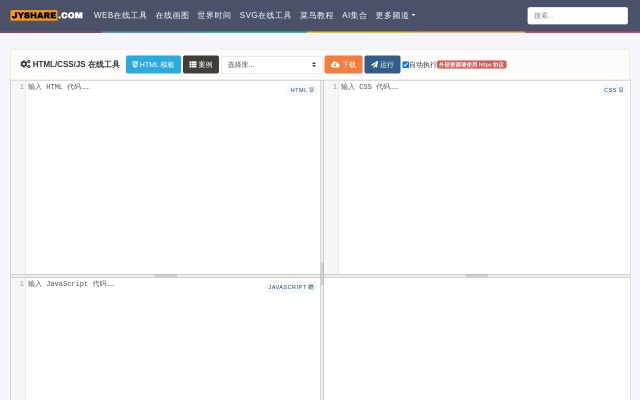
Task: Click the JYSHARE.COM logo
Action: pos(47,15)
